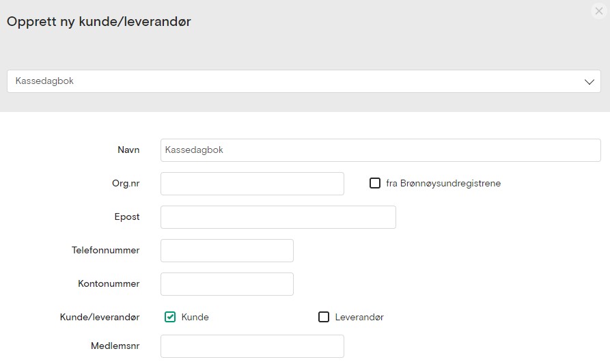
Task: Click the Kunde checkbox label text
Action: click(195, 318)
